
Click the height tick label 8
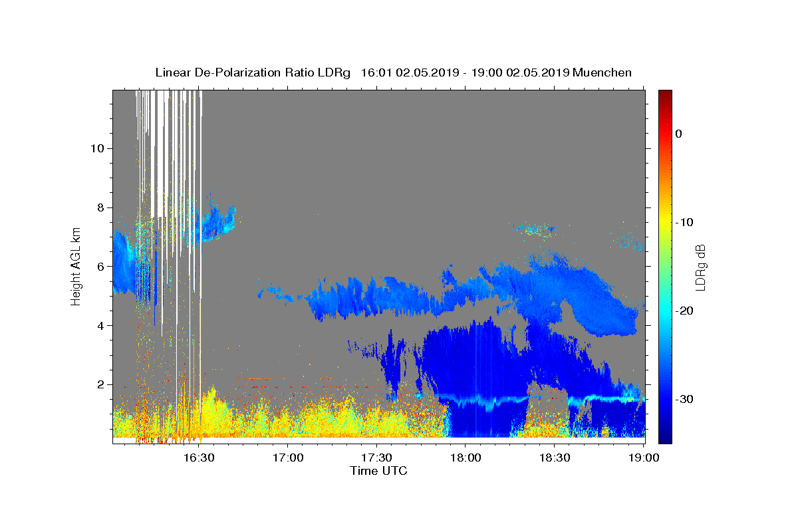(99, 207)
